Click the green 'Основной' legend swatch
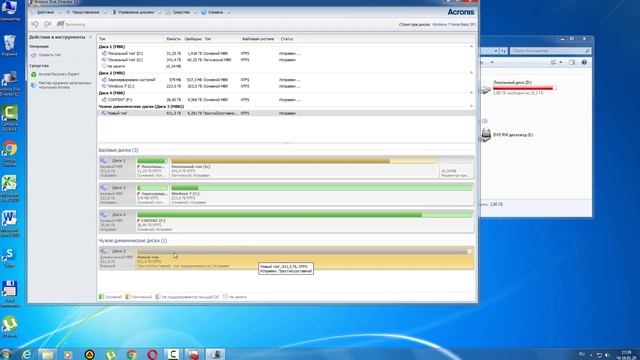The height and width of the screenshot is (360, 640). pos(101,297)
